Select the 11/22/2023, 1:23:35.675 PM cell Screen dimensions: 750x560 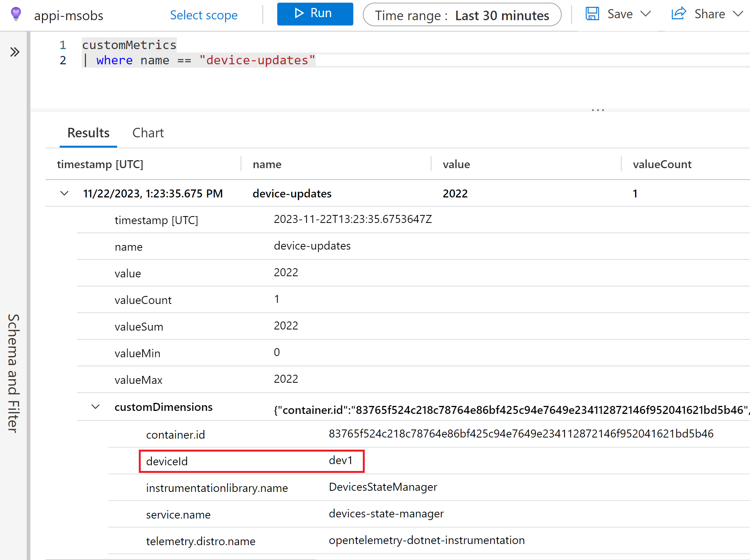coord(153,194)
